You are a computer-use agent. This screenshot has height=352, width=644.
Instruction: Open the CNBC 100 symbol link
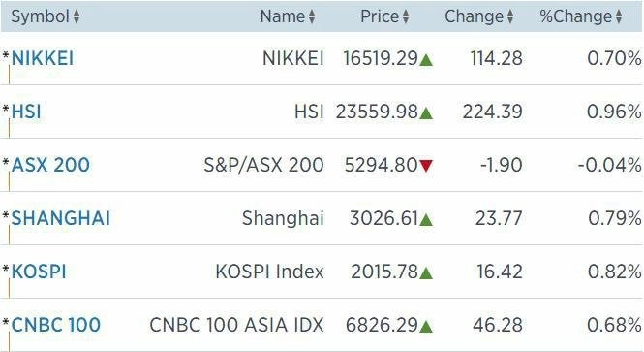coord(56,325)
